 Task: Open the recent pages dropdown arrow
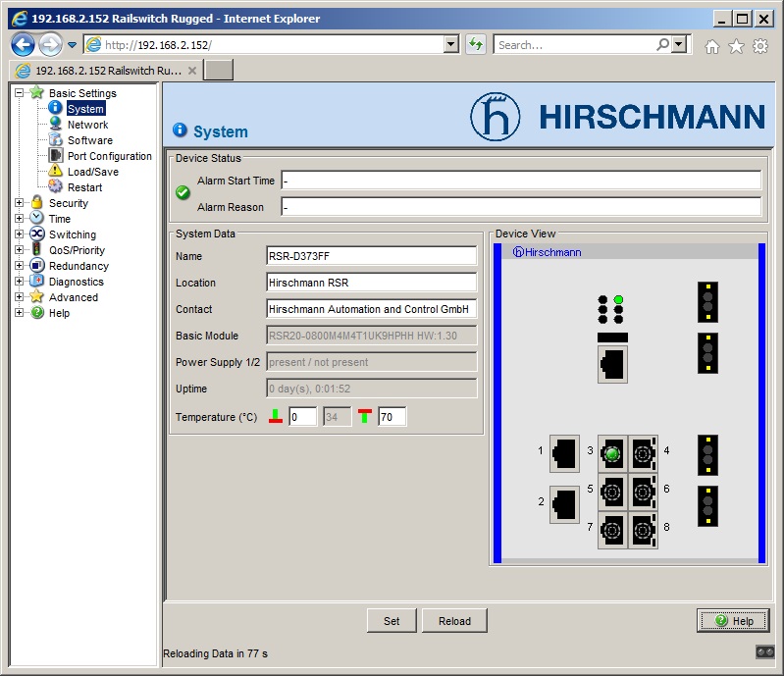[72, 45]
